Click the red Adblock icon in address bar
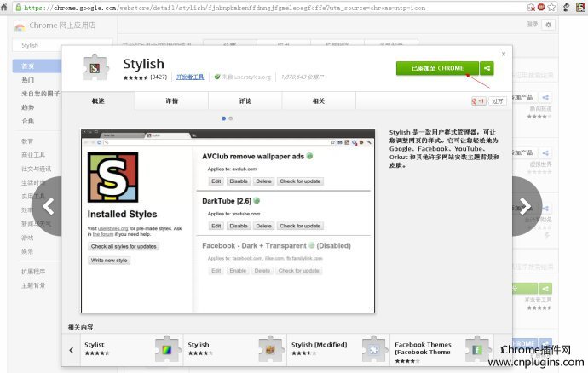Screen dimensions: 588x373 point(541,7)
